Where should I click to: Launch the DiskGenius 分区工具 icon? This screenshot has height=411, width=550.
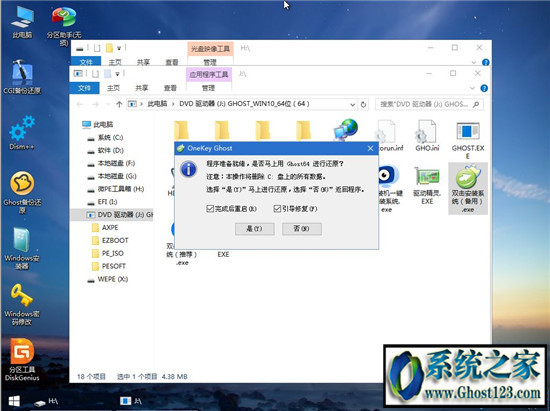coord(22,359)
